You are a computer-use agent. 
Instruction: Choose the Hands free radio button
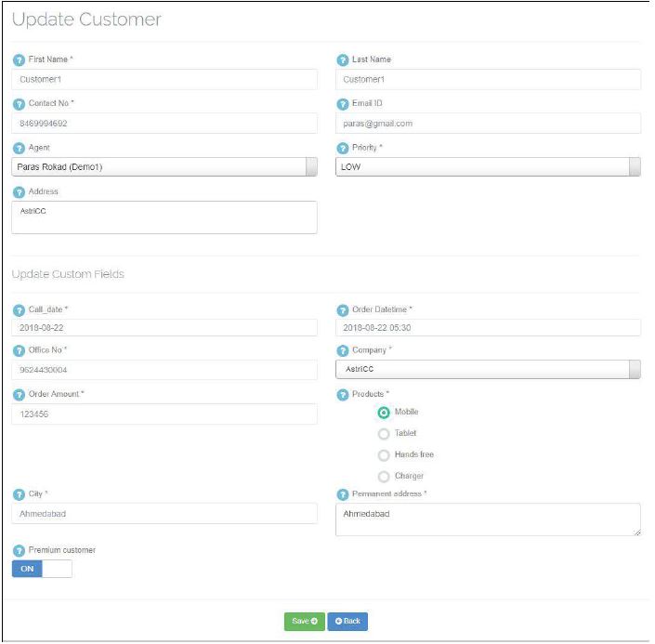point(384,455)
